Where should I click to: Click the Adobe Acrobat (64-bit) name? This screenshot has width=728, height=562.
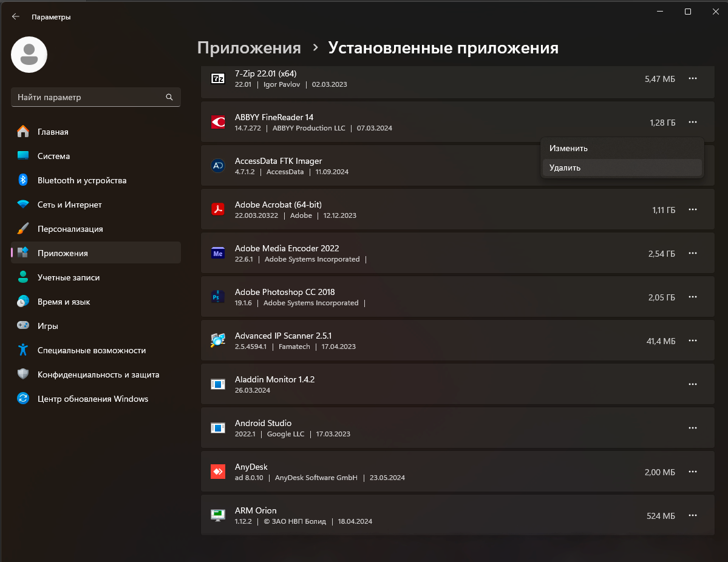(x=278, y=205)
